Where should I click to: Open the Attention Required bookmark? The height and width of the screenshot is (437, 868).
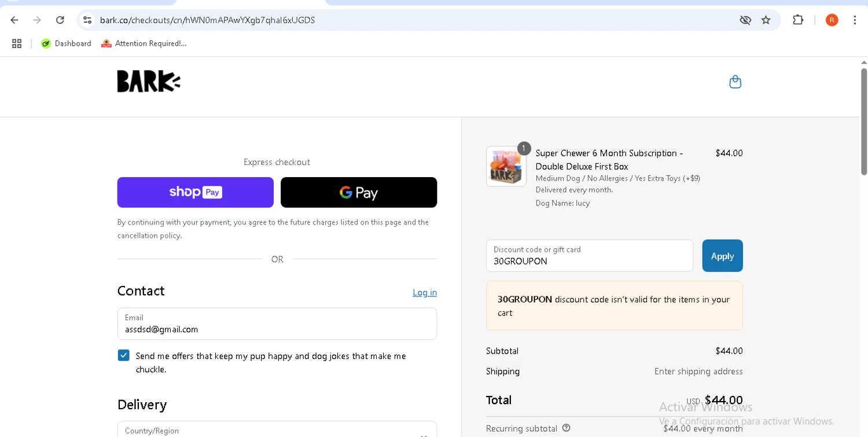pos(144,43)
